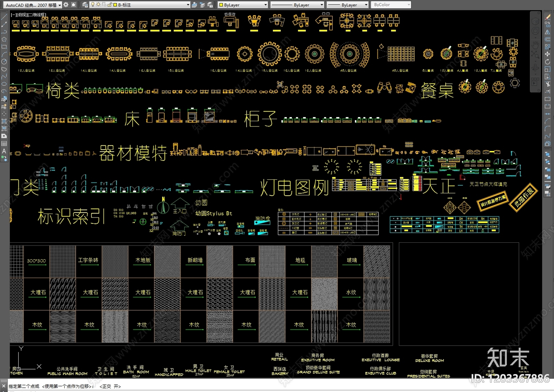Screen dimensions: 554x392
Task: Select the Rotate modify tool
Action: 547,62
